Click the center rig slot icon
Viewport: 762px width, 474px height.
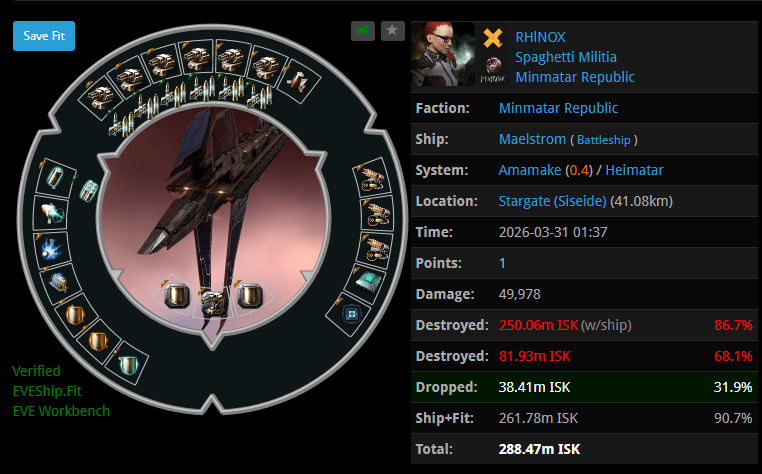[213, 301]
